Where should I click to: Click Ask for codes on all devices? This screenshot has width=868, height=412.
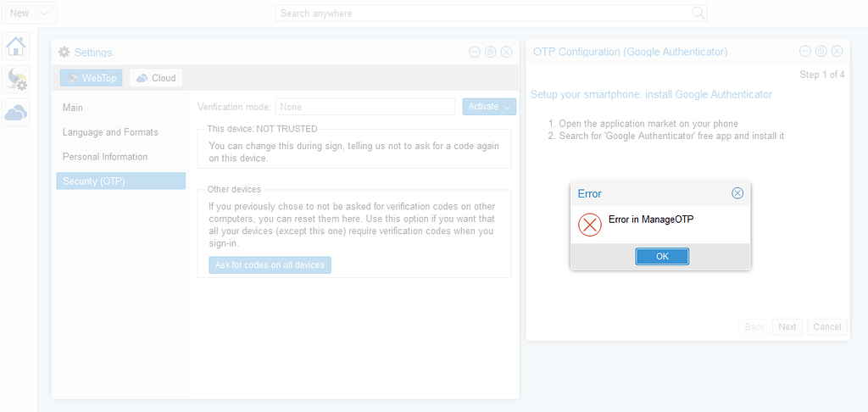click(270, 265)
